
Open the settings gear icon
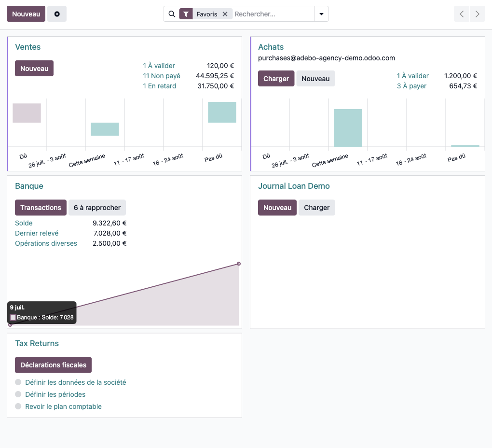click(x=57, y=14)
